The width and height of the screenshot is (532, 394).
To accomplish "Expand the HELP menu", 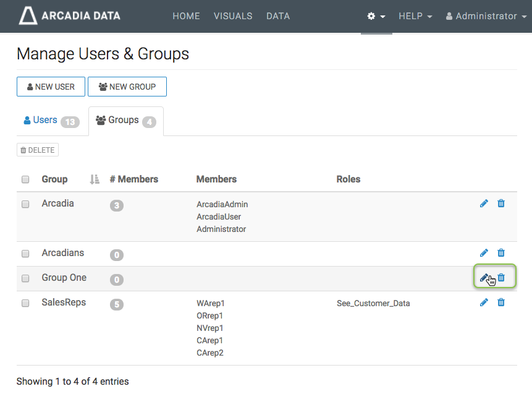I will tap(415, 16).
